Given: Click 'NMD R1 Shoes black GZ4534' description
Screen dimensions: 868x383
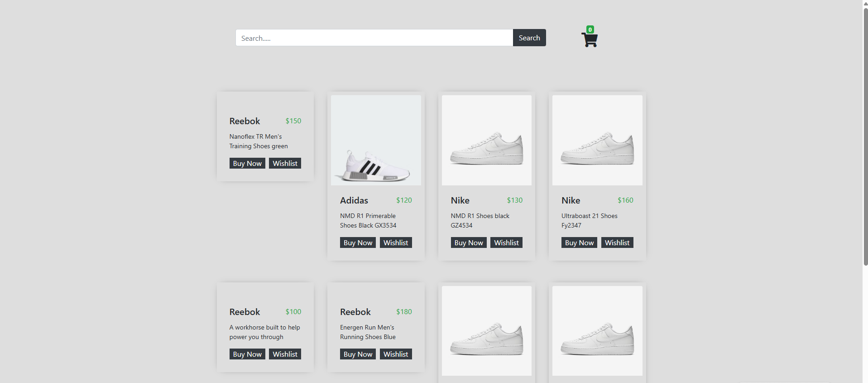Looking at the screenshot, I should pos(480,221).
